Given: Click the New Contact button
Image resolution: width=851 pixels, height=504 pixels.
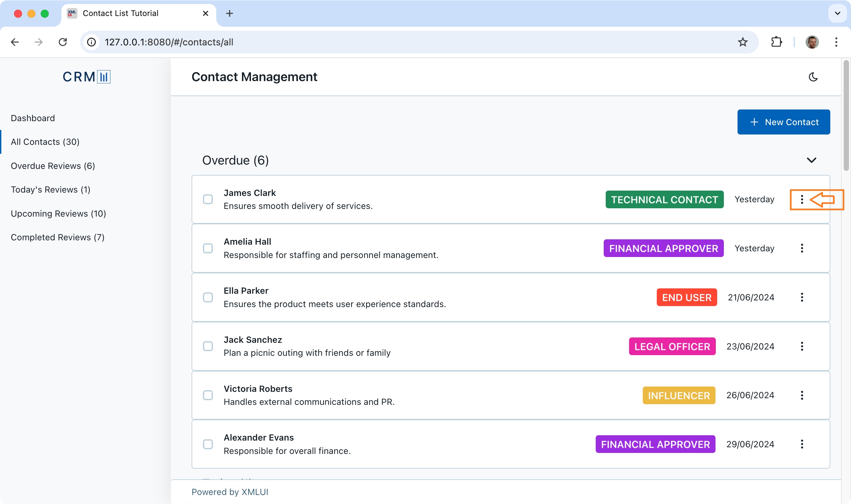Looking at the screenshot, I should (x=784, y=122).
